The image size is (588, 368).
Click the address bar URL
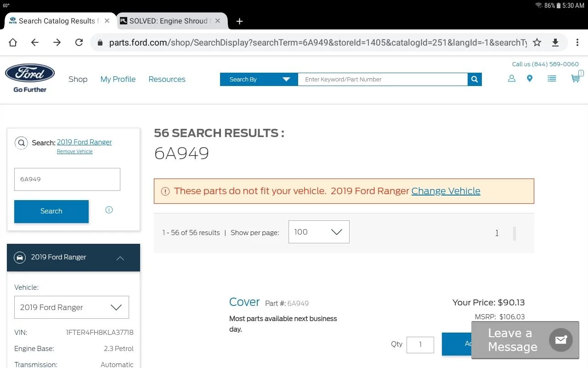(317, 42)
